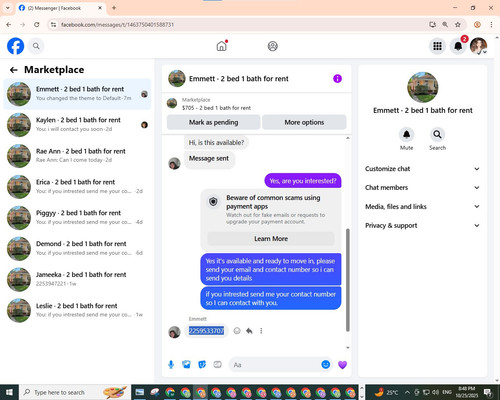The height and width of the screenshot is (400, 500).
Task: Open more options for phone number message
Action: click(x=261, y=331)
